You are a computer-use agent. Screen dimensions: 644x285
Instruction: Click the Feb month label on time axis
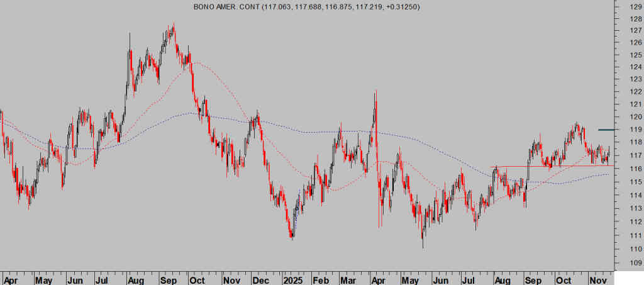click(x=321, y=279)
